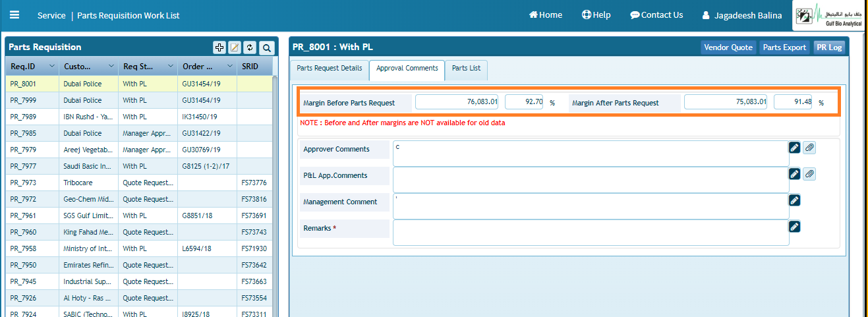
Task: Sort by the SRID column header
Action: [255, 67]
